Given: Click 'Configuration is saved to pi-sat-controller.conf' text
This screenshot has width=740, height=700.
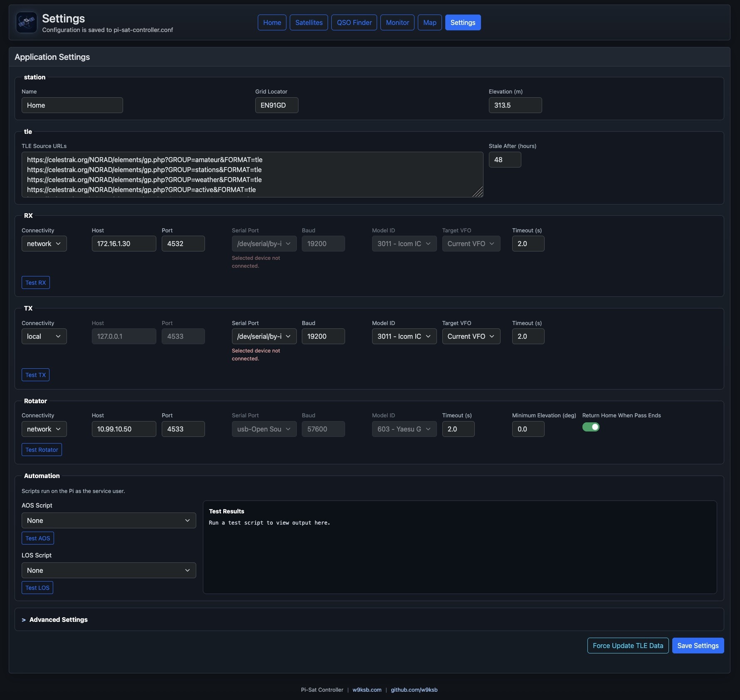Looking at the screenshot, I should [x=107, y=30].
